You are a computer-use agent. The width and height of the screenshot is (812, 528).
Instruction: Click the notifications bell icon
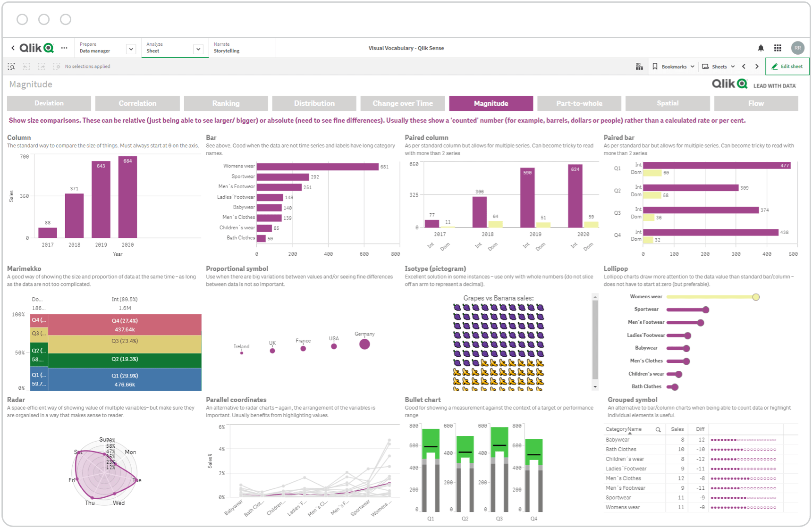click(761, 48)
